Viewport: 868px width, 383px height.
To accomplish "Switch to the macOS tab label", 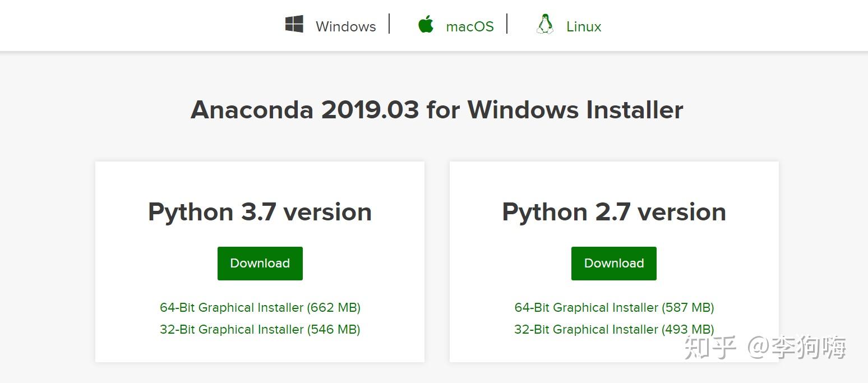I will click(470, 26).
